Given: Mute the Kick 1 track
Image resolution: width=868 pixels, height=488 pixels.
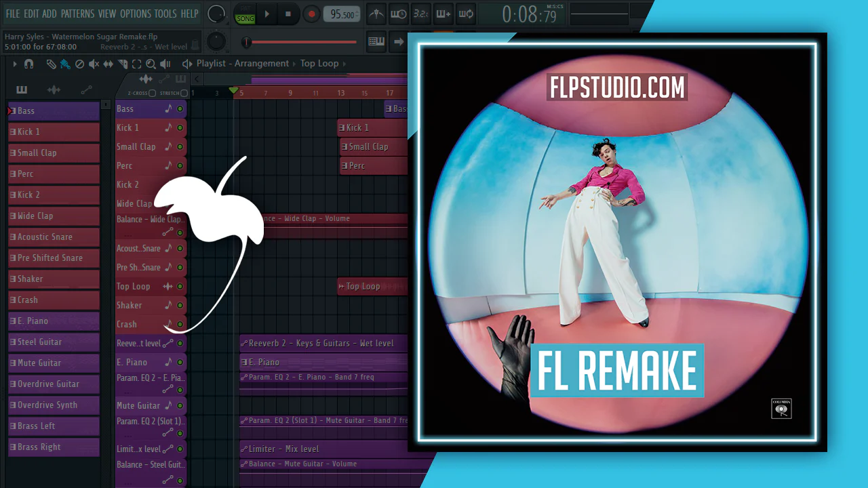Looking at the screenshot, I should [180, 127].
